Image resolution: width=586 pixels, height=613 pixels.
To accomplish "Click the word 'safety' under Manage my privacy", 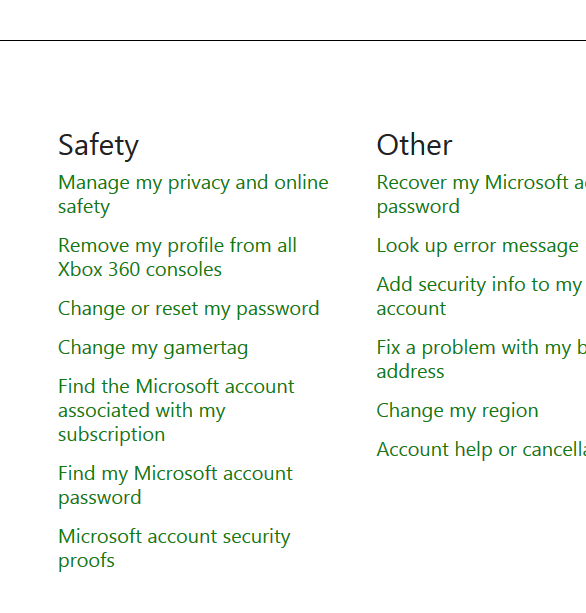I will pyautogui.click(x=84, y=207).
